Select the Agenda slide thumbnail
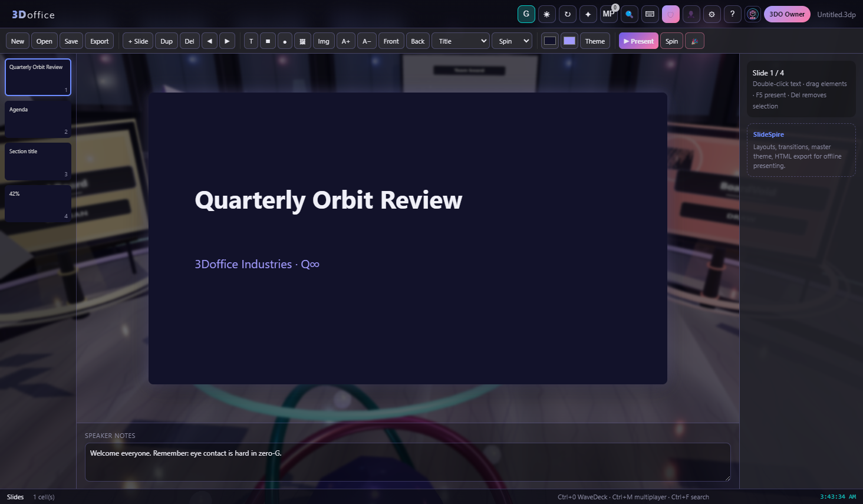 click(38, 119)
